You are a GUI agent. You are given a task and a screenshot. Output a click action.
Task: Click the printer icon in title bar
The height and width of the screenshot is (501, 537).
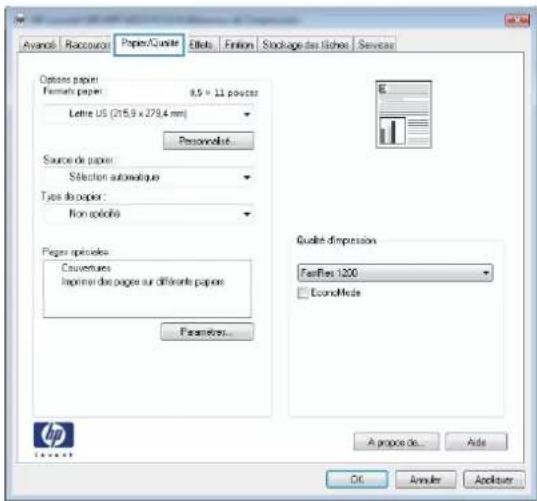click(21, 20)
